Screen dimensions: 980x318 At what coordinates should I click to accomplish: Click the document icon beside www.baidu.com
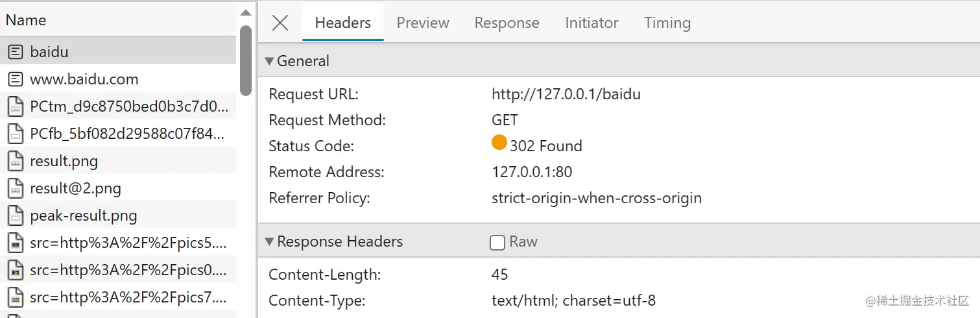click(16, 79)
